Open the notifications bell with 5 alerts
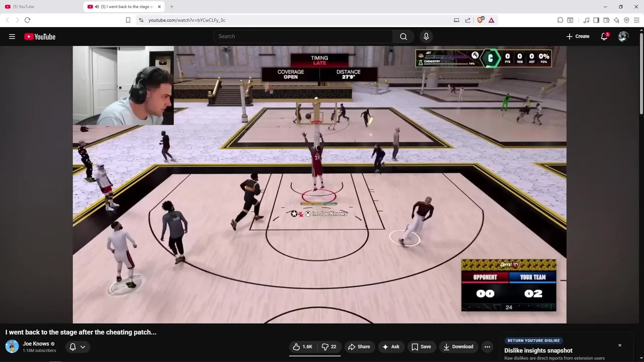Screen dimensions: 644x362 (604, 36)
